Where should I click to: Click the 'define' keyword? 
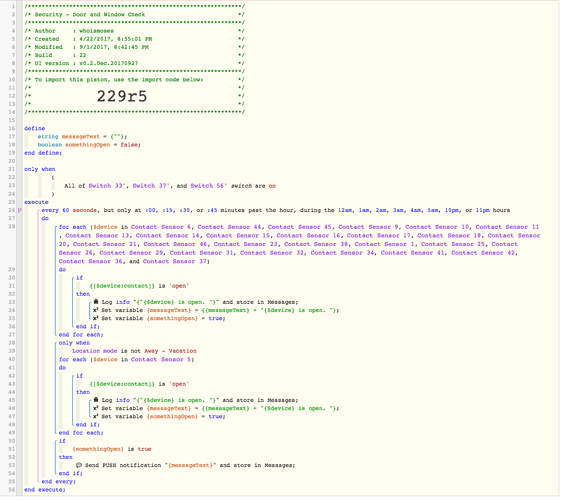pos(34,128)
